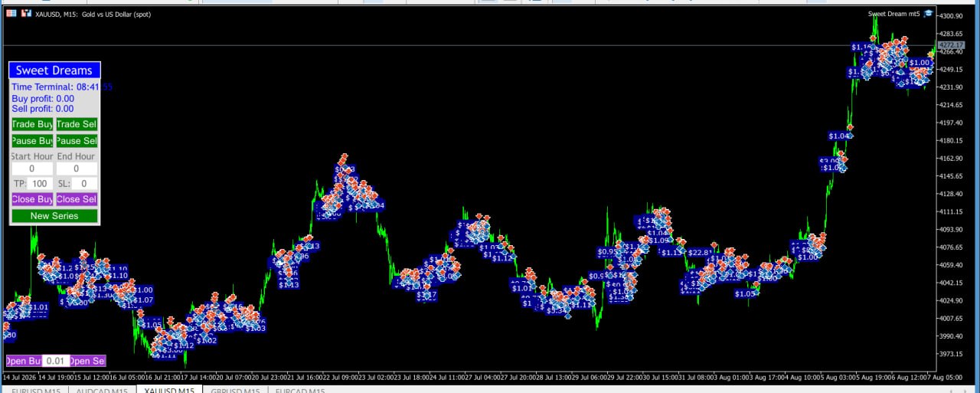Image resolution: width=980 pixels, height=393 pixels.
Task: Open the AUDCAD M15 chart tab
Action: click(102, 391)
